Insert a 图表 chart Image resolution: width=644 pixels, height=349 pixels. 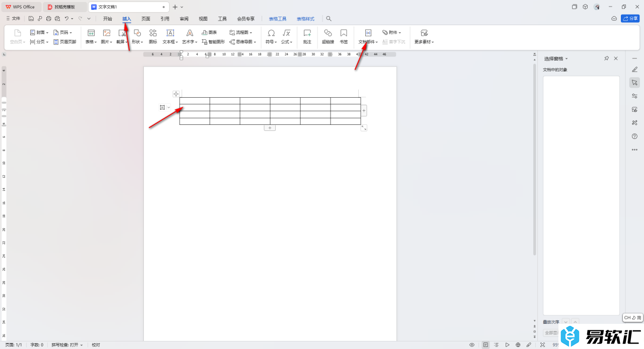(x=209, y=32)
